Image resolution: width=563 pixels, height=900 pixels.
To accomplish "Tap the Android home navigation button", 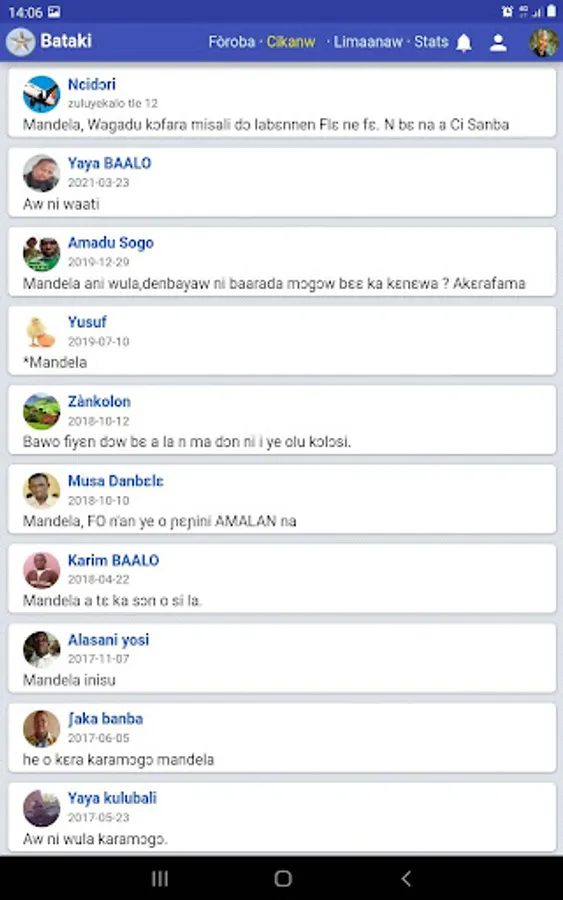I will tap(283, 878).
